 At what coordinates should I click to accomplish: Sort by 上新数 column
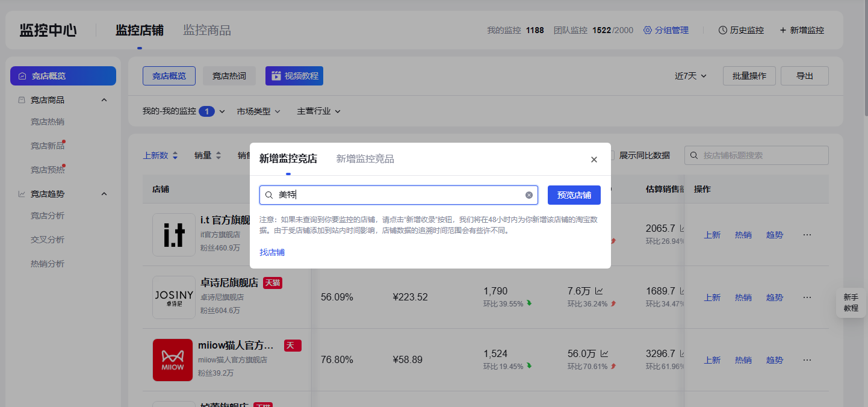tap(160, 155)
